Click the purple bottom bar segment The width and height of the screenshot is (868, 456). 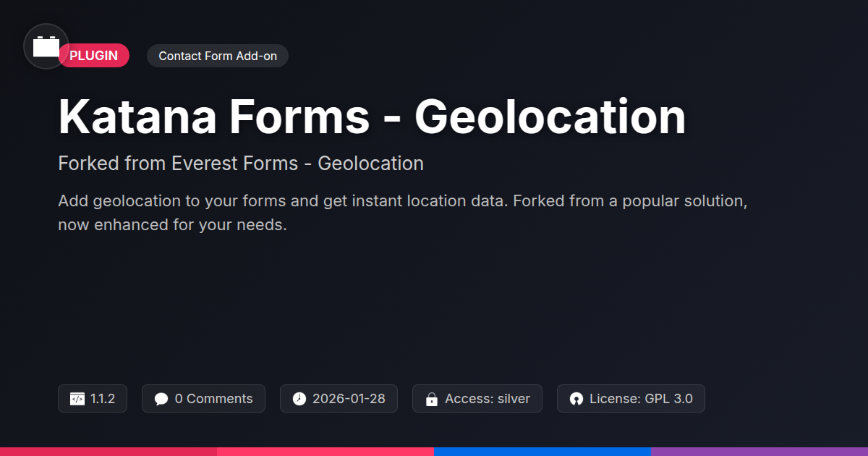click(759, 451)
